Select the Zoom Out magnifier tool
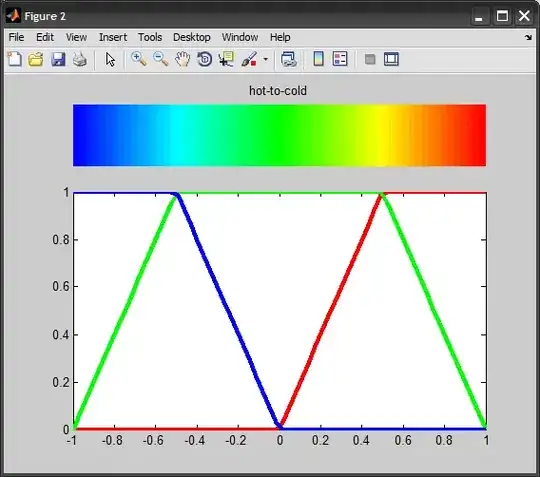 pyautogui.click(x=160, y=59)
